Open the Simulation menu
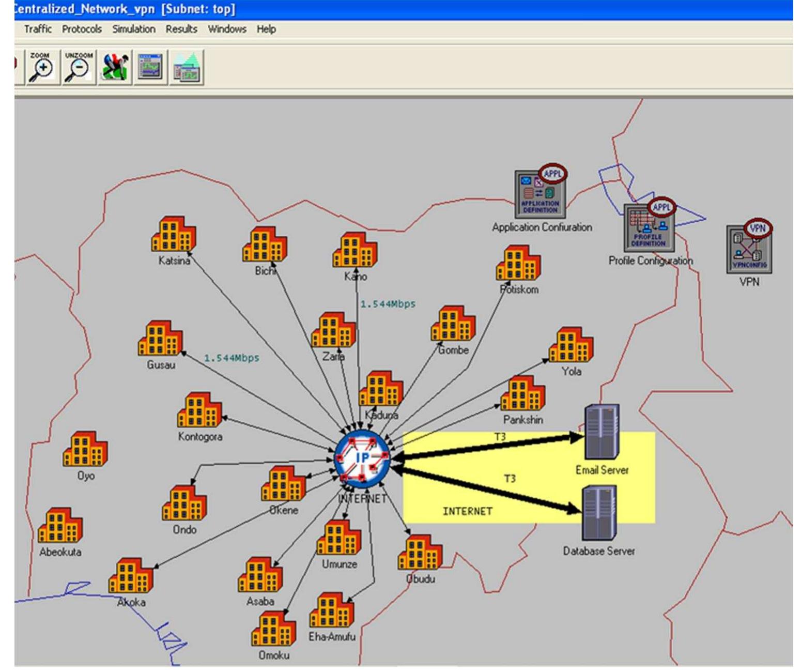 (x=134, y=29)
